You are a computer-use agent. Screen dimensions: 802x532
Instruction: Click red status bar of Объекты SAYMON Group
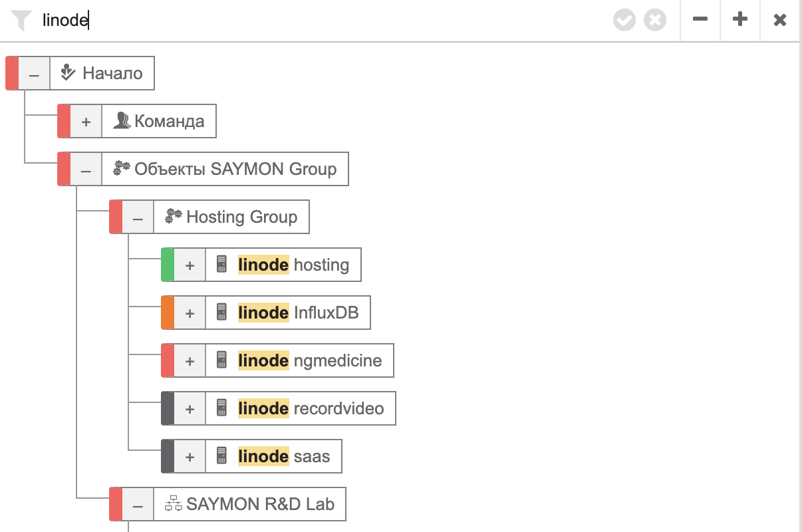(64, 169)
